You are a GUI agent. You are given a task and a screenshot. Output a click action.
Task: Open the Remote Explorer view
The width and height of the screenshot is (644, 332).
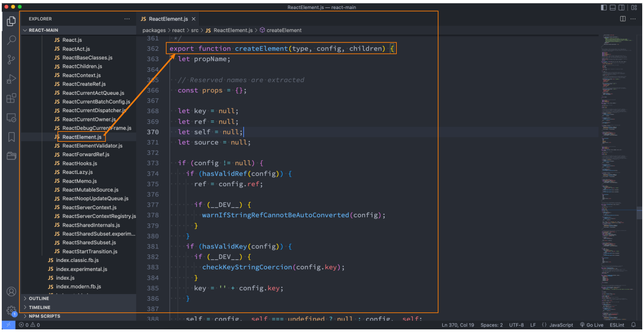[11, 118]
